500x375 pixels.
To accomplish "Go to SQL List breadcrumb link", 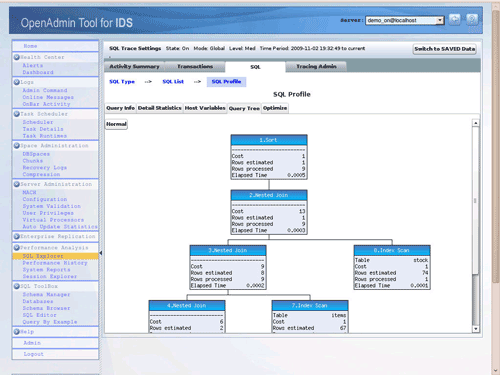I will coord(173,82).
